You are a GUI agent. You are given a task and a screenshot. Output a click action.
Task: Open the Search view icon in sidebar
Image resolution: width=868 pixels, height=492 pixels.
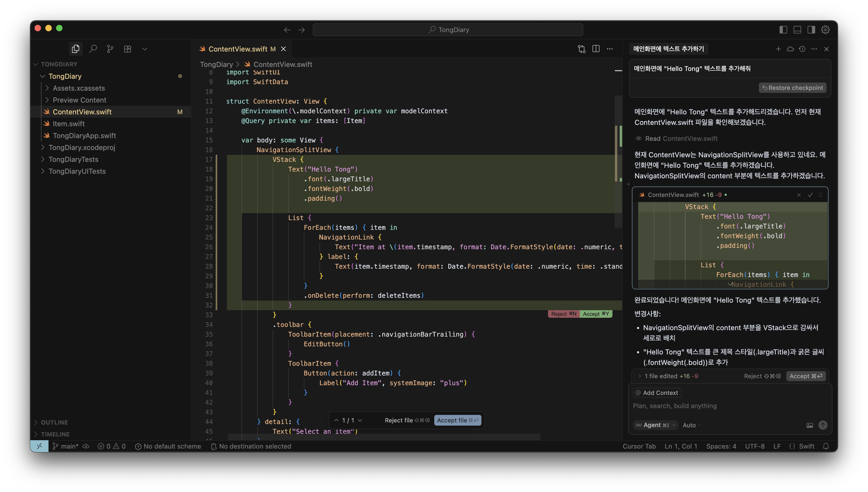click(x=93, y=49)
